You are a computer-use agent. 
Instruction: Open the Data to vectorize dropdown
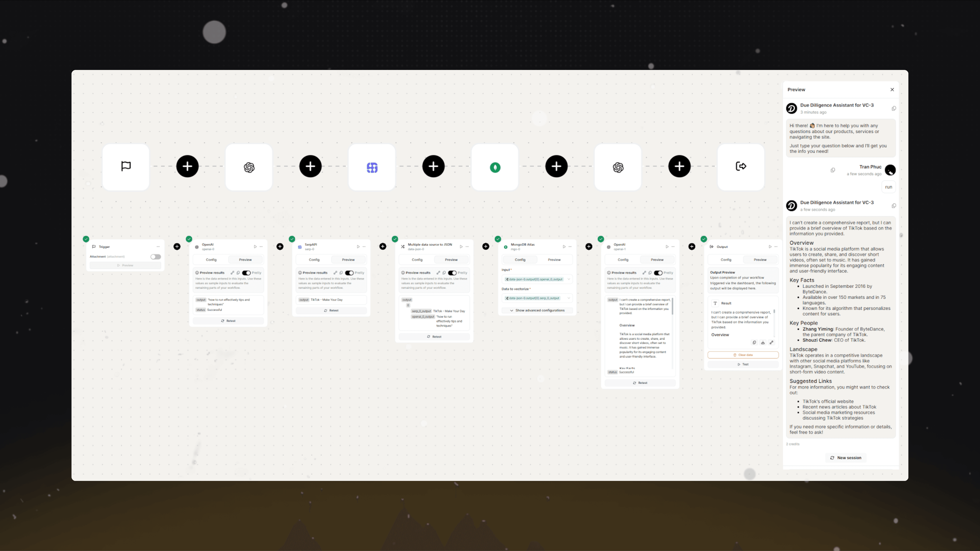pyautogui.click(x=537, y=298)
